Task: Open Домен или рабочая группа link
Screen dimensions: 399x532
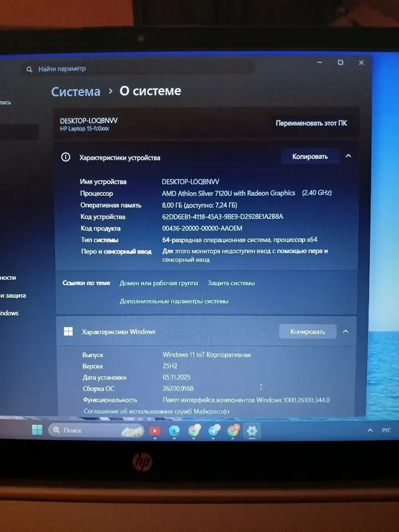Action: [x=159, y=283]
